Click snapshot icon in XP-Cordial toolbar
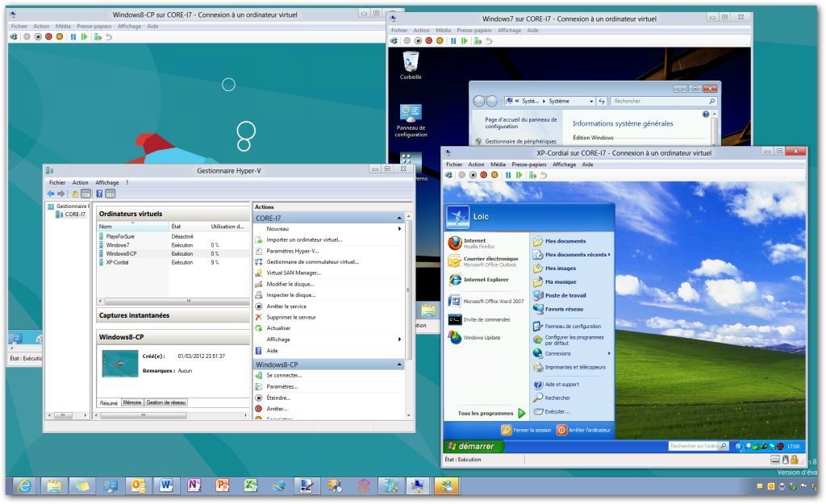Screen dimensions: 826x504 tap(532, 175)
